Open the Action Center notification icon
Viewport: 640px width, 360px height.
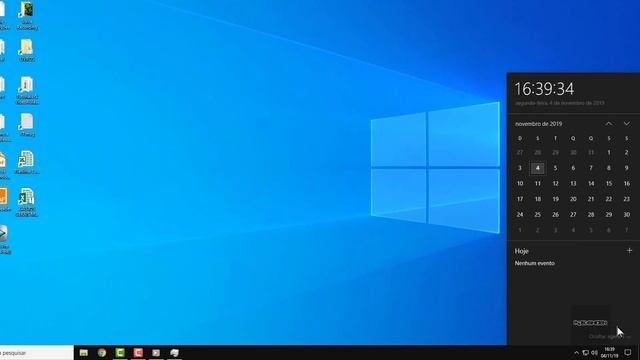628,353
